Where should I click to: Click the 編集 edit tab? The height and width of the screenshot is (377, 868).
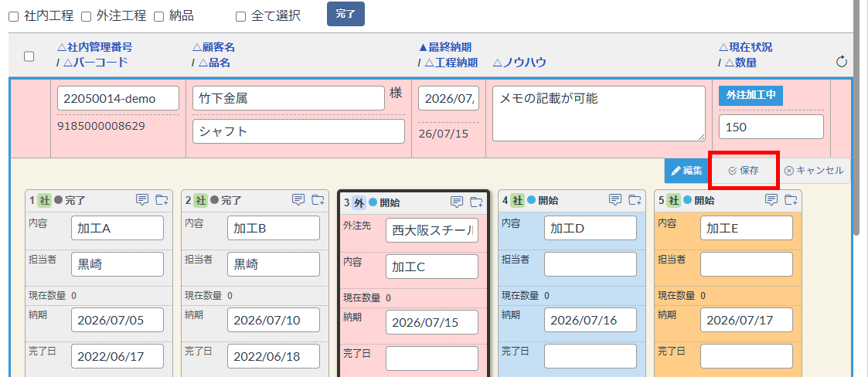click(686, 171)
